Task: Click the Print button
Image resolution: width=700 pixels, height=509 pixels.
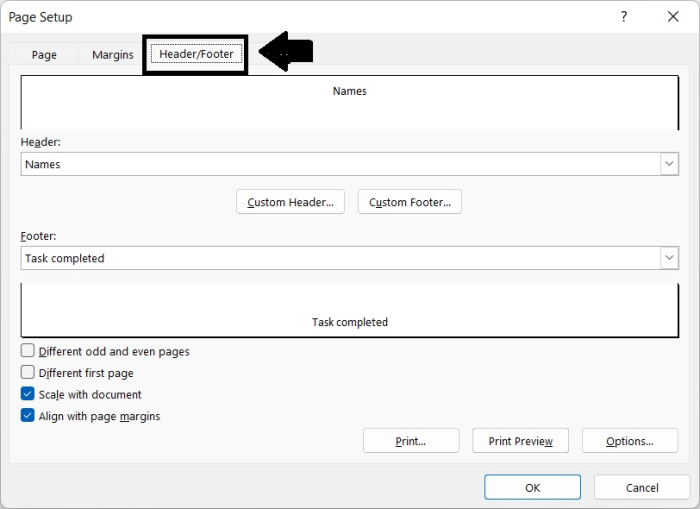Action: coord(411,441)
